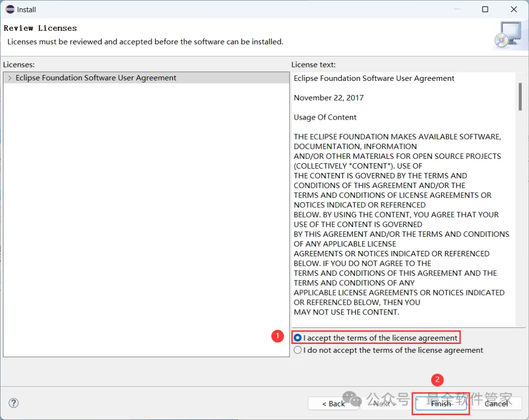Maximize the Install window
The height and width of the screenshot is (420, 529).
(485, 9)
